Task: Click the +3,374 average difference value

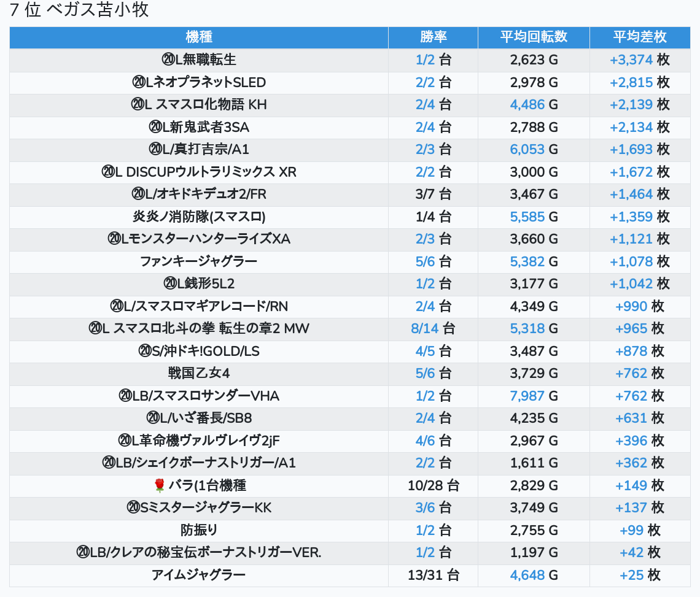Action: (x=631, y=60)
